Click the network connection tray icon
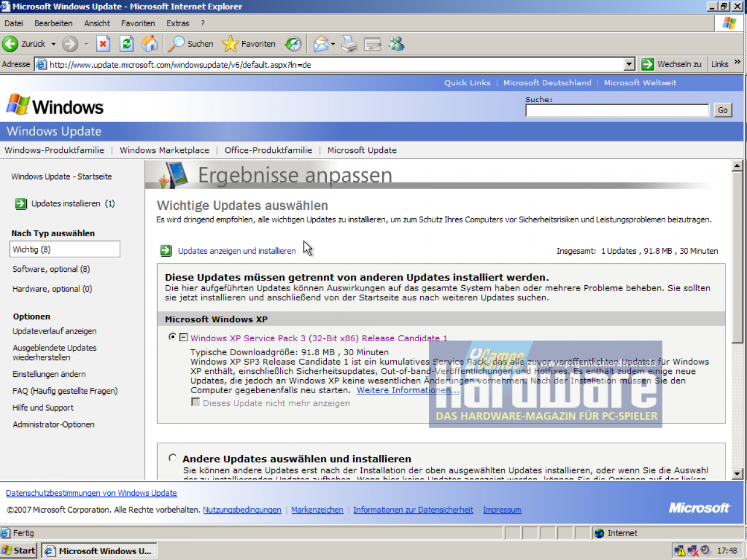 (x=693, y=550)
